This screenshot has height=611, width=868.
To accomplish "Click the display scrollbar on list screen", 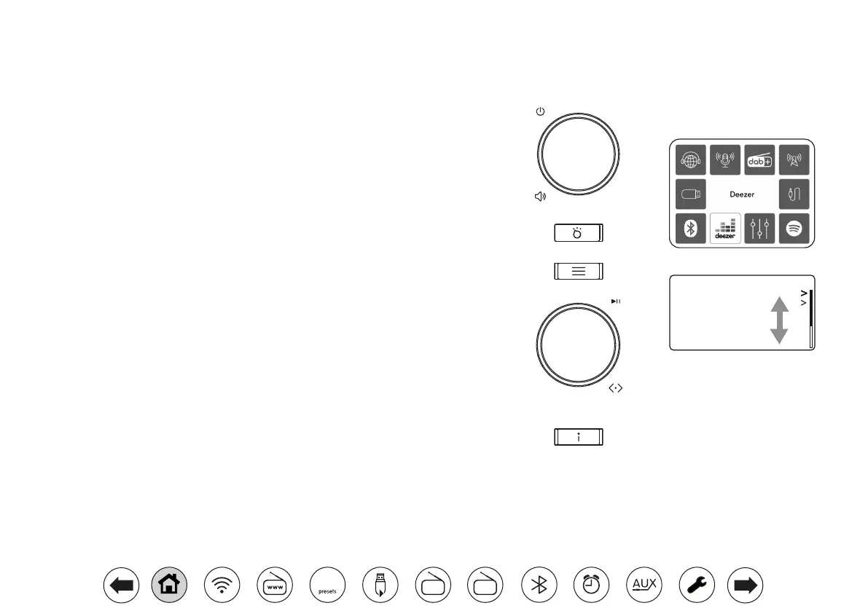I will pos(811,319).
